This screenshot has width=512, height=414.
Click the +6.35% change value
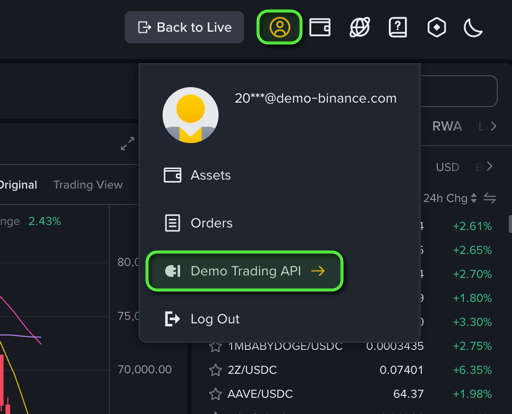click(472, 370)
